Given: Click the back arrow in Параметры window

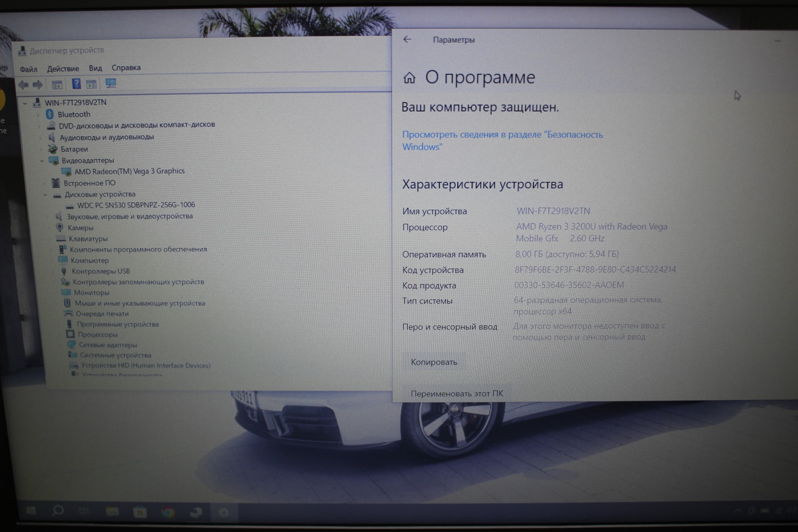Looking at the screenshot, I should 407,39.
